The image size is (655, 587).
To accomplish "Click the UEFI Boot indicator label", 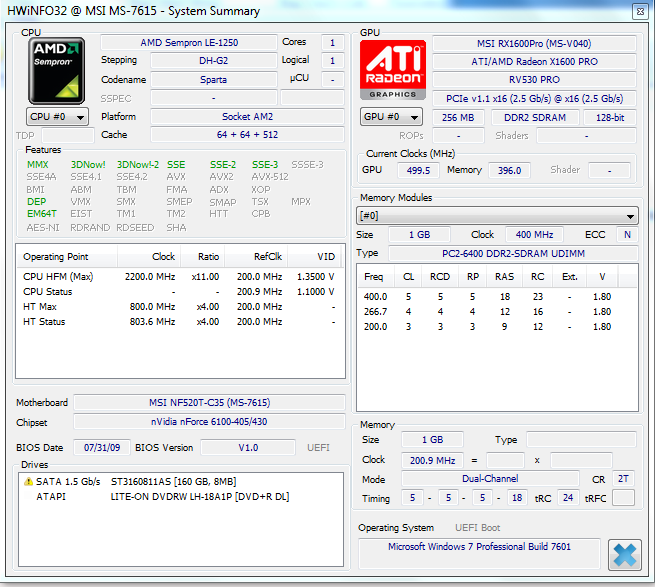I will (x=477, y=528).
